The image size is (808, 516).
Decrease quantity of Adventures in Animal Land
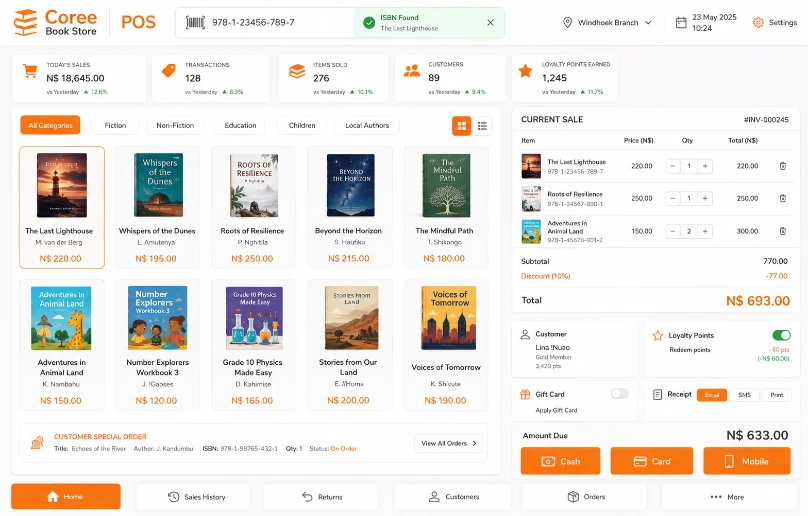[x=672, y=231]
